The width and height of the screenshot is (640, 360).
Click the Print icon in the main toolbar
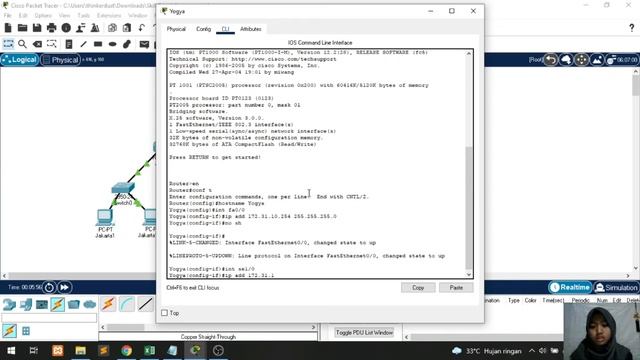pos(51,28)
